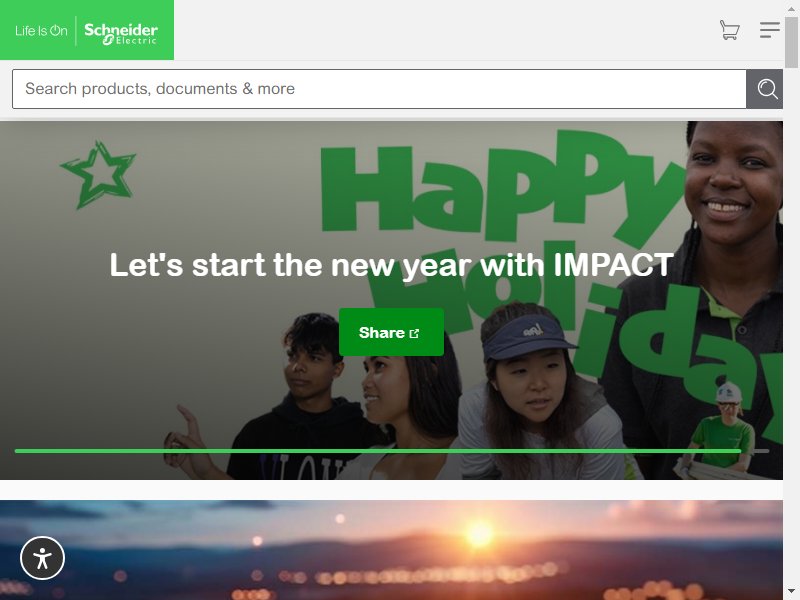Image resolution: width=800 pixels, height=600 pixels.
Task: Click the magnifying glass search button
Action: coord(764,89)
